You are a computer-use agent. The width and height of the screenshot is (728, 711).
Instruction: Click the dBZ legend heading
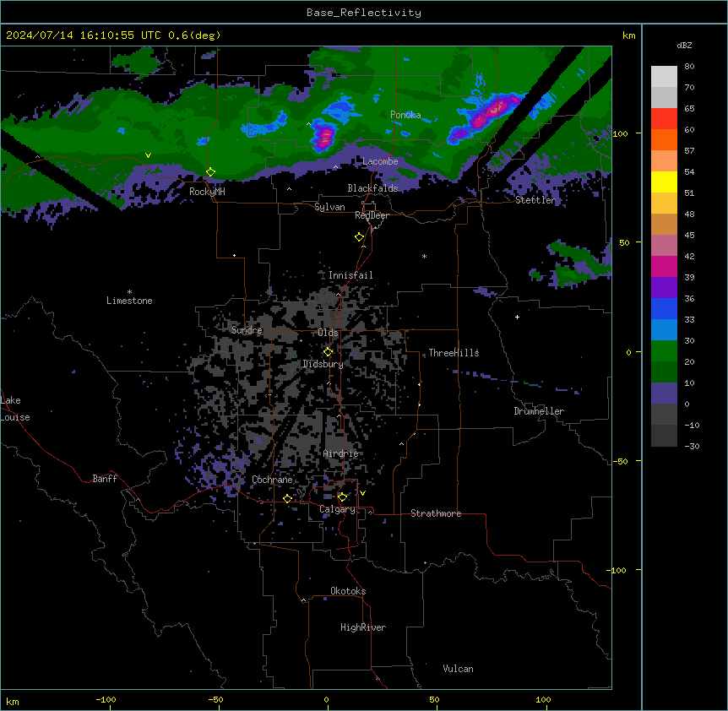point(684,45)
